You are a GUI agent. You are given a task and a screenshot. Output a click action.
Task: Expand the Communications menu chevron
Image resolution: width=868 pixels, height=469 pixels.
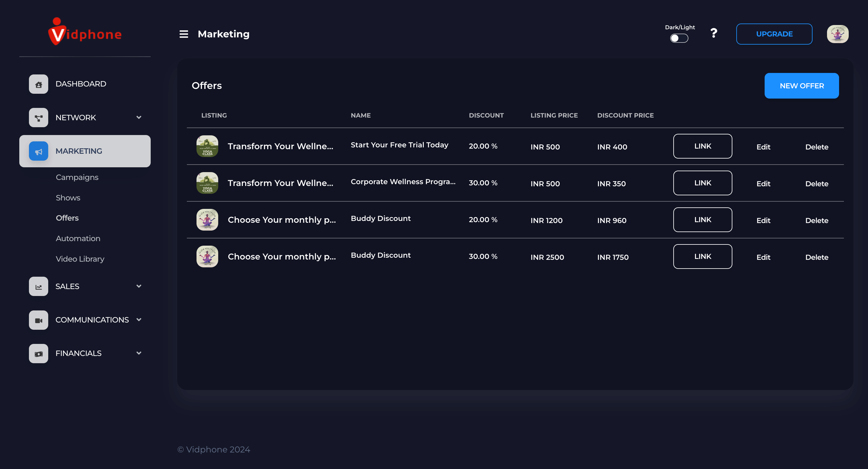139,320
